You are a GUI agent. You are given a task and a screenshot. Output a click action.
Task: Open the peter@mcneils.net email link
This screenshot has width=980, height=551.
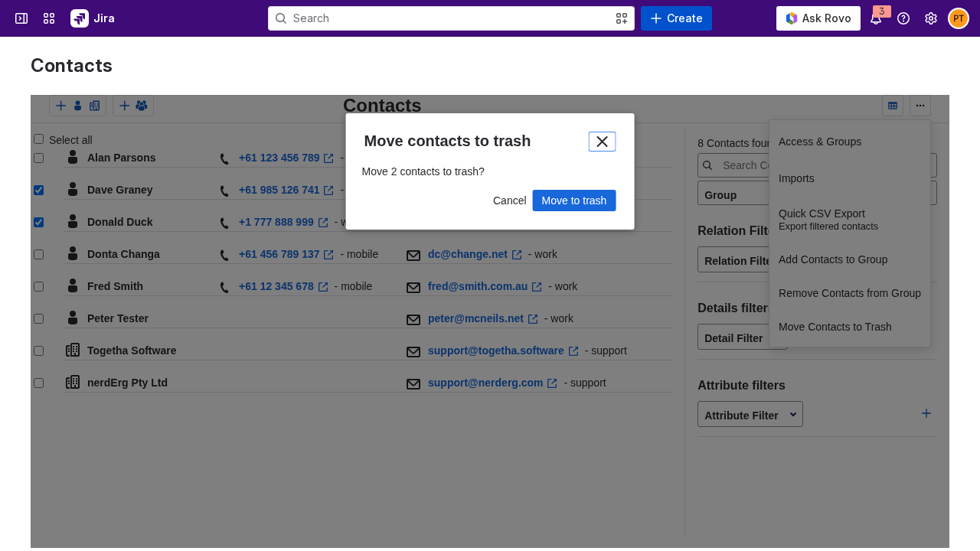476,318
